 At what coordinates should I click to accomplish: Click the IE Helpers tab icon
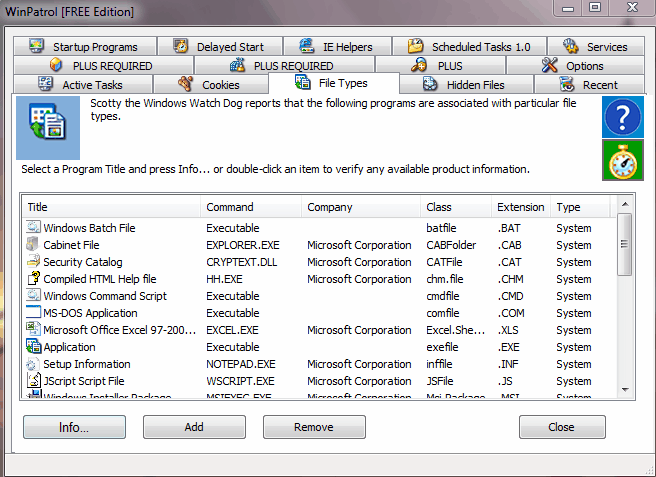[x=307, y=46]
